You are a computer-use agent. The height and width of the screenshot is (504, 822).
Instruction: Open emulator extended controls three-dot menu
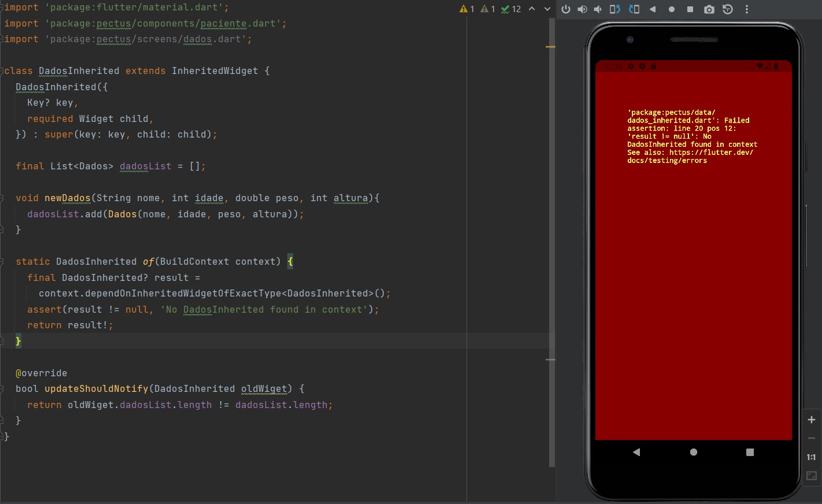pyautogui.click(x=747, y=9)
